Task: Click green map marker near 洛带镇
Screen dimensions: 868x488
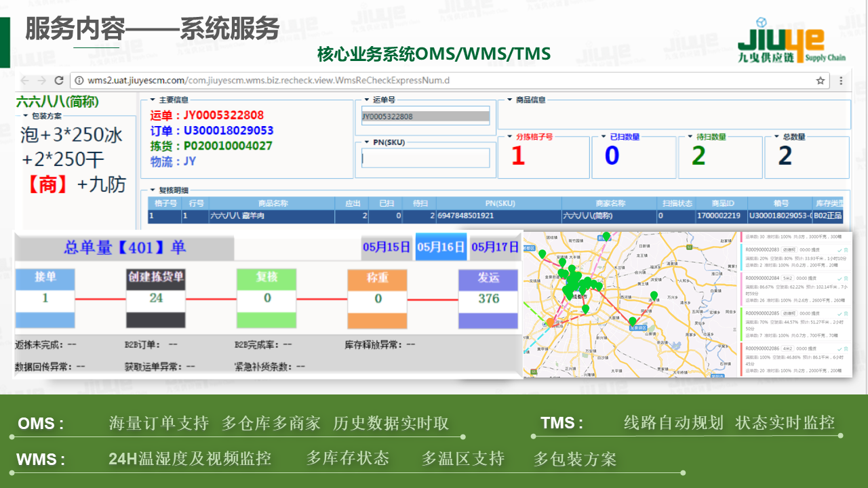Action: (654, 296)
